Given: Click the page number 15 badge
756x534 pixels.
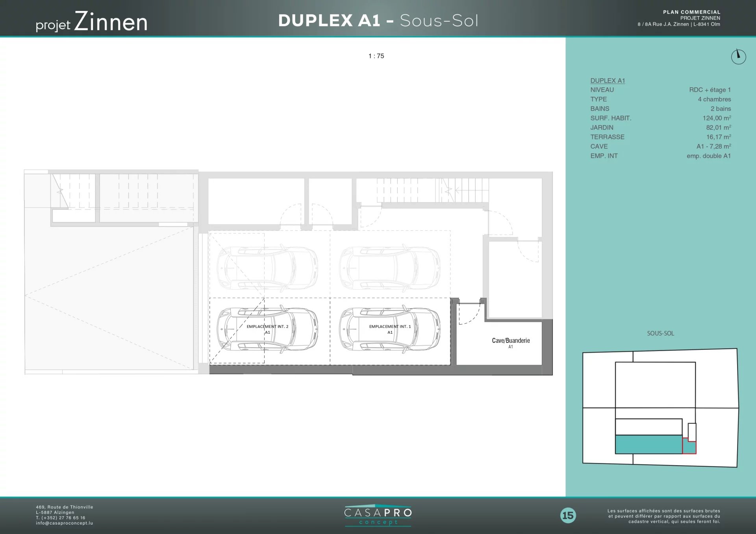Looking at the screenshot, I should pos(568,515).
